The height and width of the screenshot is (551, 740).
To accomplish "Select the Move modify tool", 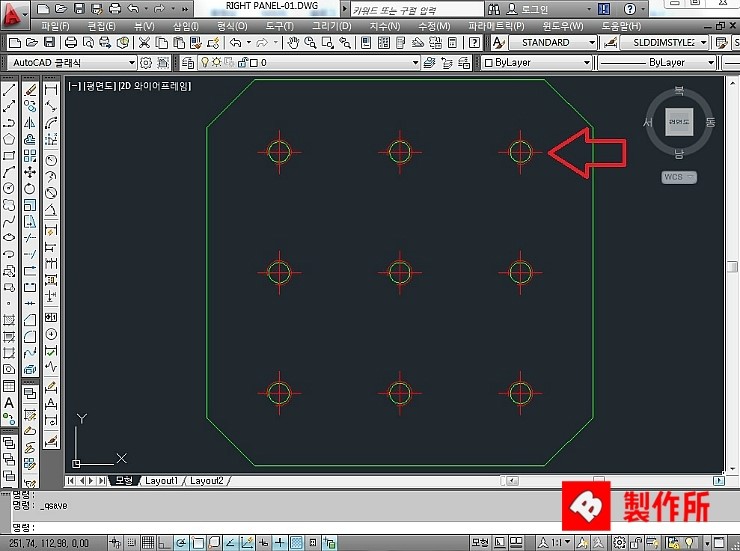I will click(x=30, y=172).
